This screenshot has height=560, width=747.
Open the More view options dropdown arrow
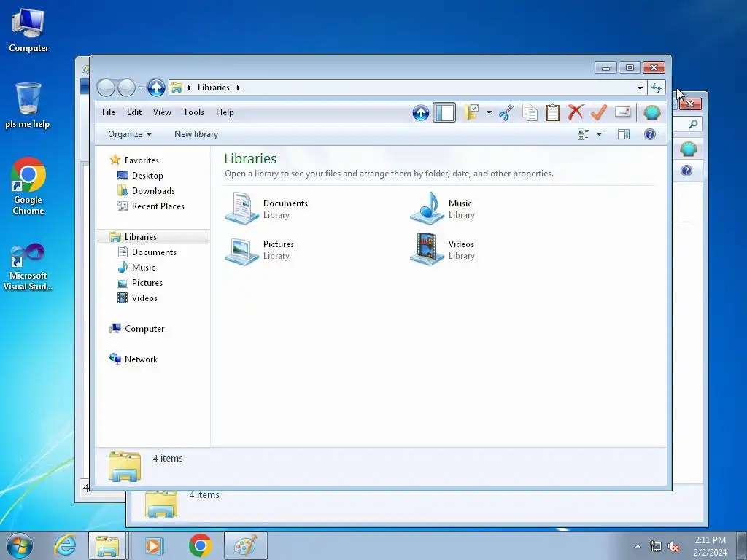pyautogui.click(x=599, y=134)
